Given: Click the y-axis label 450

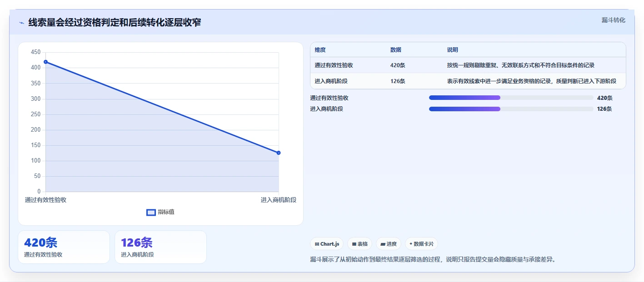Looking at the screenshot, I should (35, 52).
